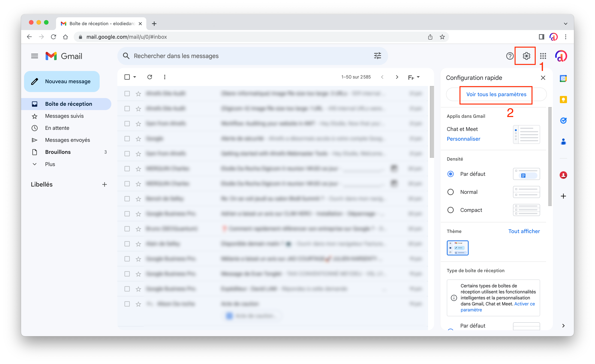This screenshot has width=595, height=364.
Task: Open Contacts in the side panel
Action: coord(563,142)
